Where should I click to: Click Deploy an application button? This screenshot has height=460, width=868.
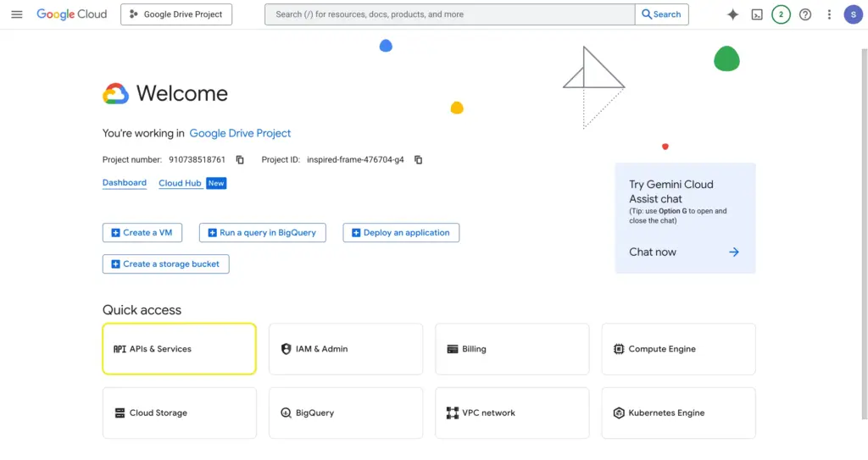[401, 232]
